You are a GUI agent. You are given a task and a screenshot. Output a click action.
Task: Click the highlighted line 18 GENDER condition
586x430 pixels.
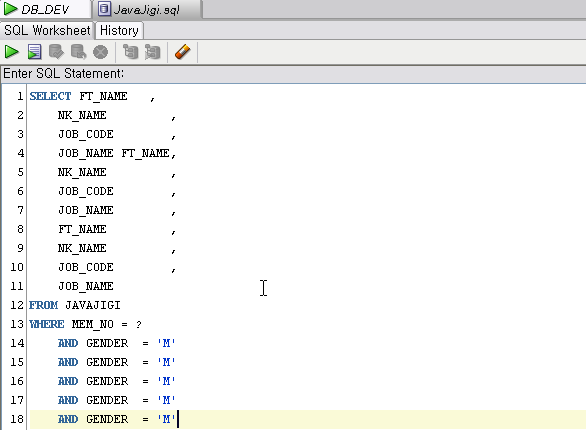coord(117,419)
